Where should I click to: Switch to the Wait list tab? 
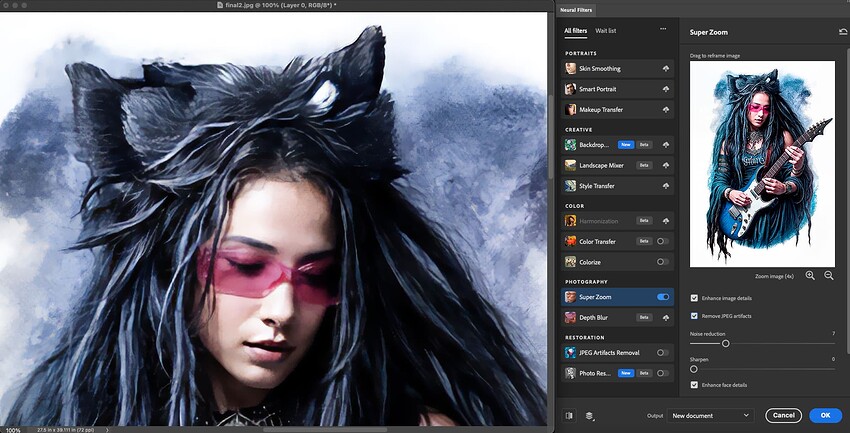[606, 31]
